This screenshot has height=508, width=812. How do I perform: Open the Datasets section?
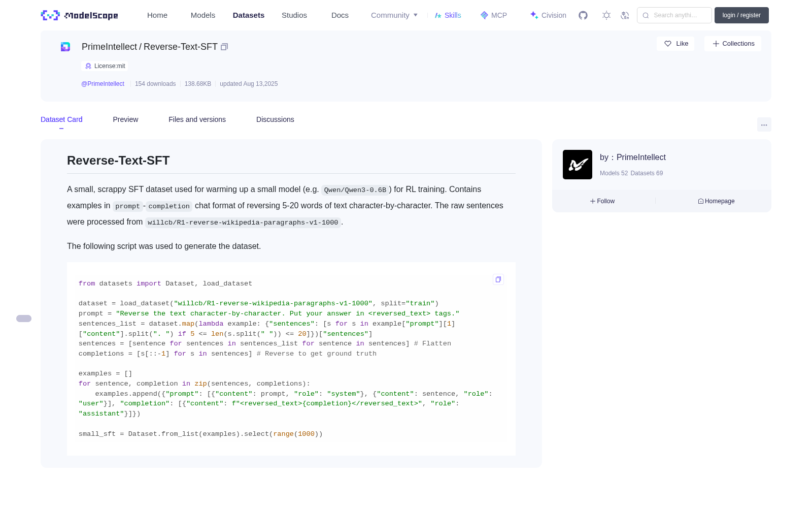(249, 15)
